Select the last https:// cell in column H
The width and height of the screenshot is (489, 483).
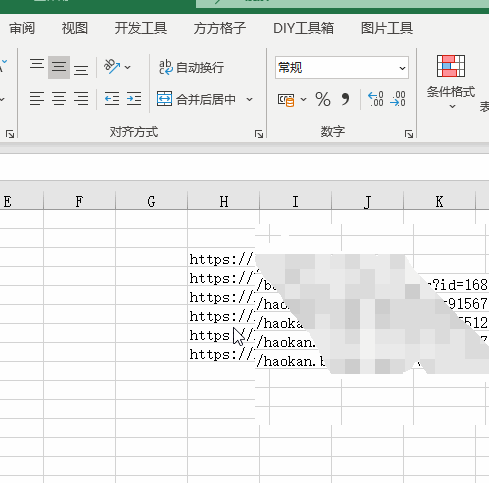223,352
